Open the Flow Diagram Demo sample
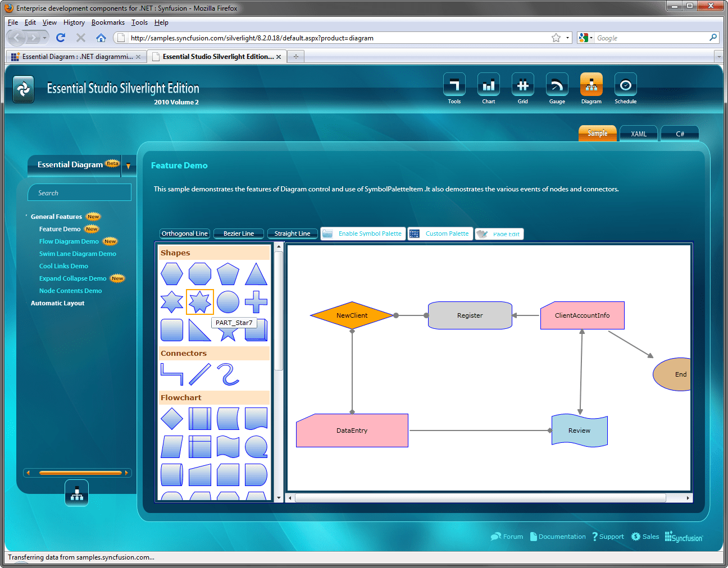Screen dimensions: 728x568 point(69,241)
